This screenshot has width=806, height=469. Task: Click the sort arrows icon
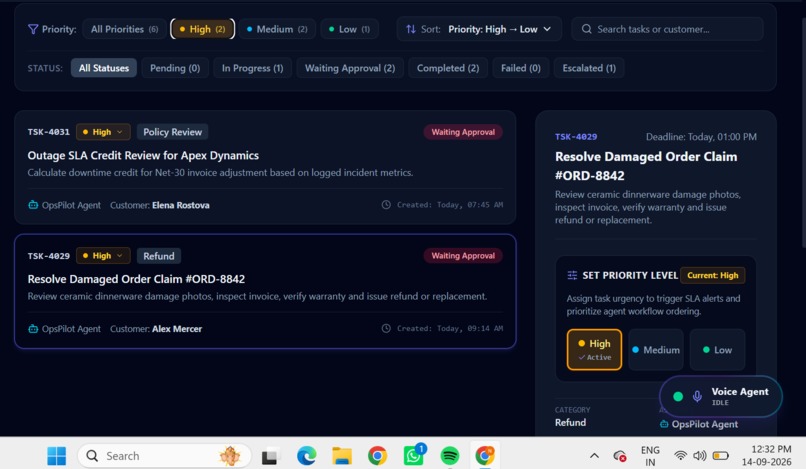point(411,29)
